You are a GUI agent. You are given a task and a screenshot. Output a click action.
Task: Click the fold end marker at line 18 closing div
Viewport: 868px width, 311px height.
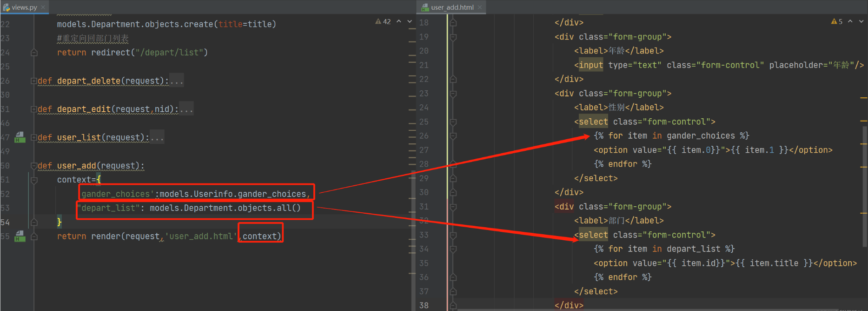coord(453,22)
